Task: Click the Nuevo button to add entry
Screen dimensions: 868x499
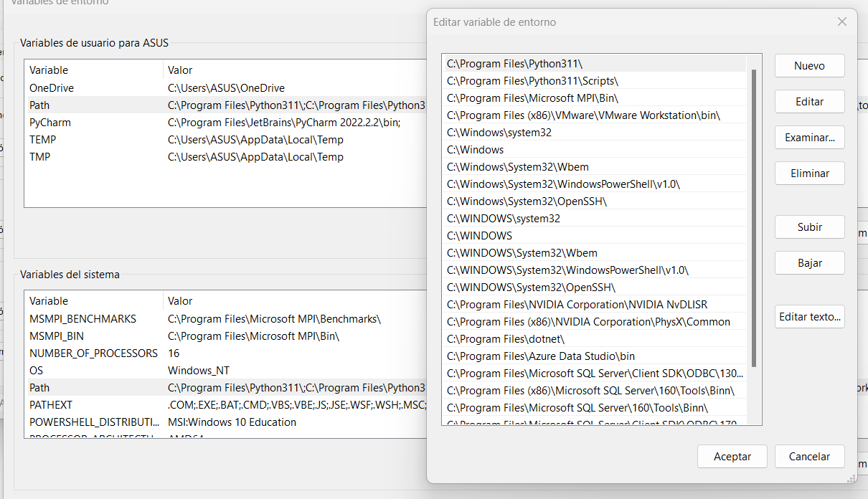Action: click(809, 65)
